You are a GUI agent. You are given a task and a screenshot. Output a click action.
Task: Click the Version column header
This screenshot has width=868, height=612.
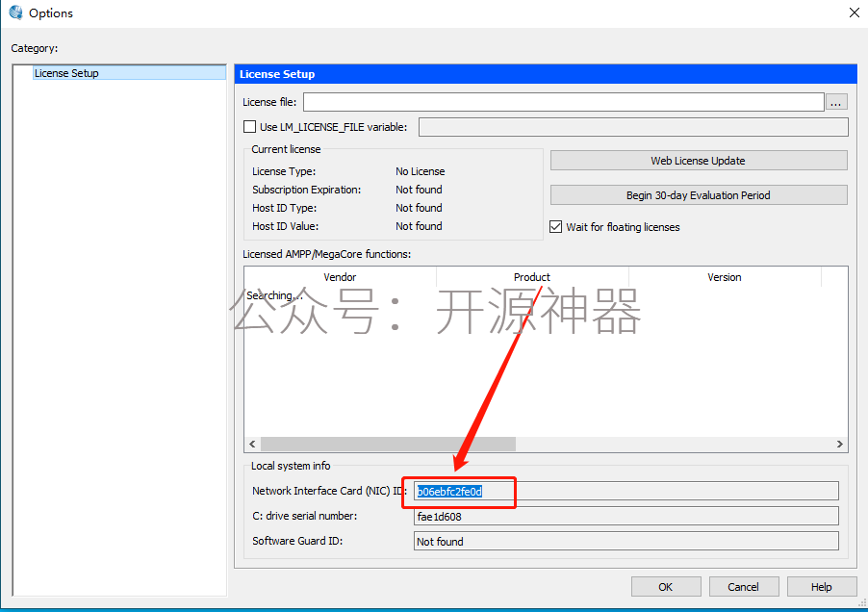point(724,277)
